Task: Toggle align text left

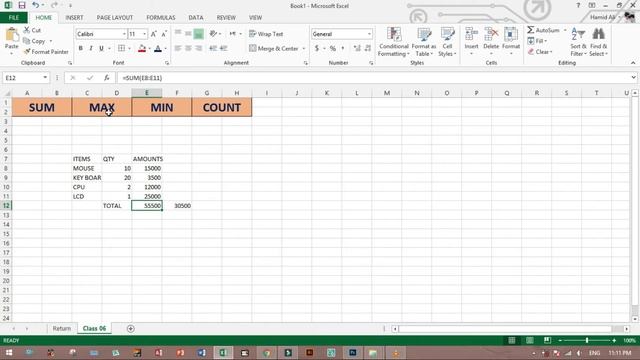Action: pos(178,48)
